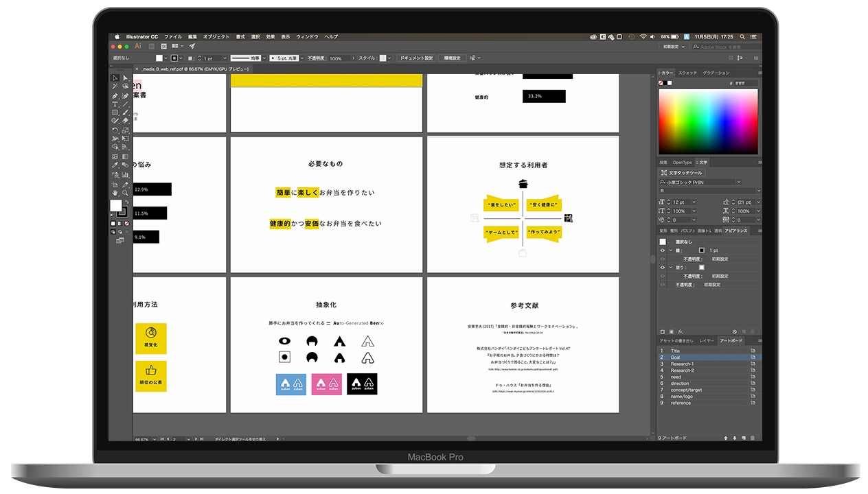
Task: Click the hex color value field
Action: point(746,83)
